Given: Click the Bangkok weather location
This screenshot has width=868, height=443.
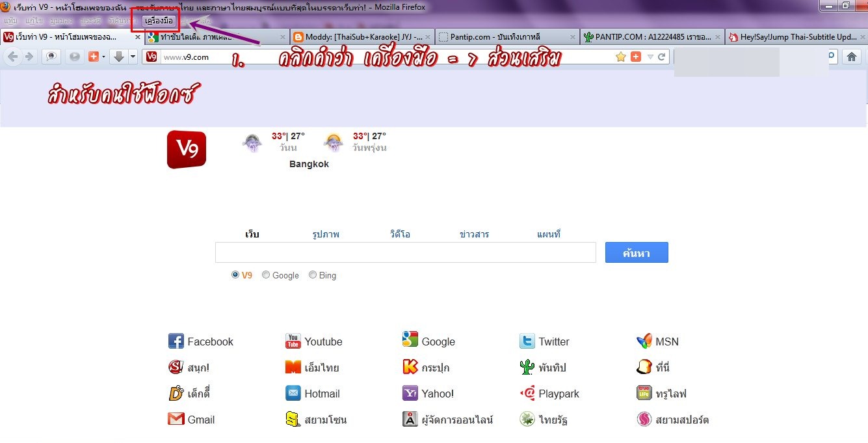Looking at the screenshot, I should click(309, 164).
